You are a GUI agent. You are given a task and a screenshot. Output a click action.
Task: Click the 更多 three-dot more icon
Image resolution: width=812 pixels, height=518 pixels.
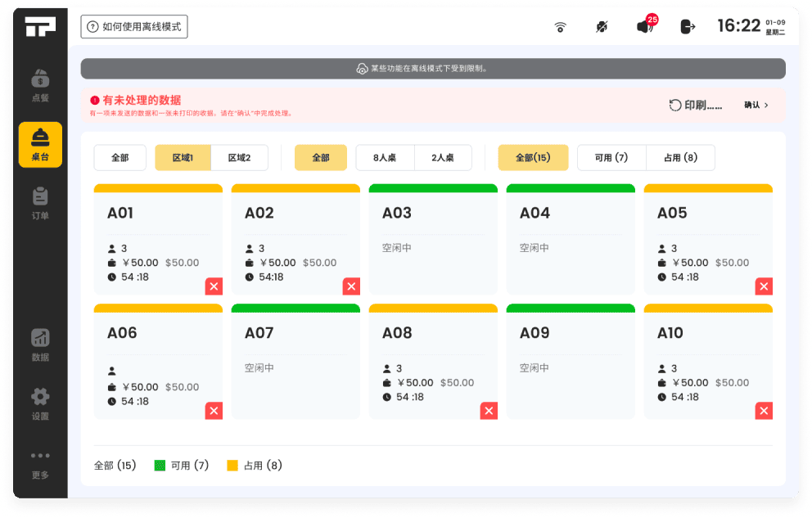[40, 457]
